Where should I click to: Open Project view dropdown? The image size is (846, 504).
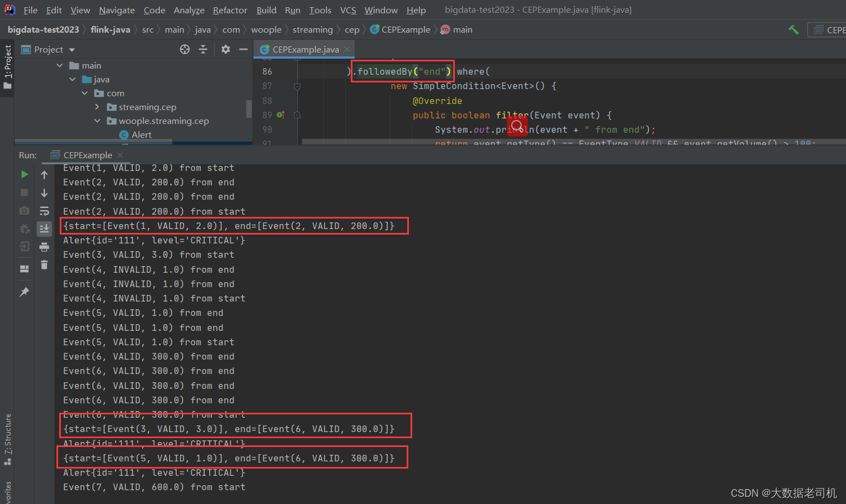point(72,50)
